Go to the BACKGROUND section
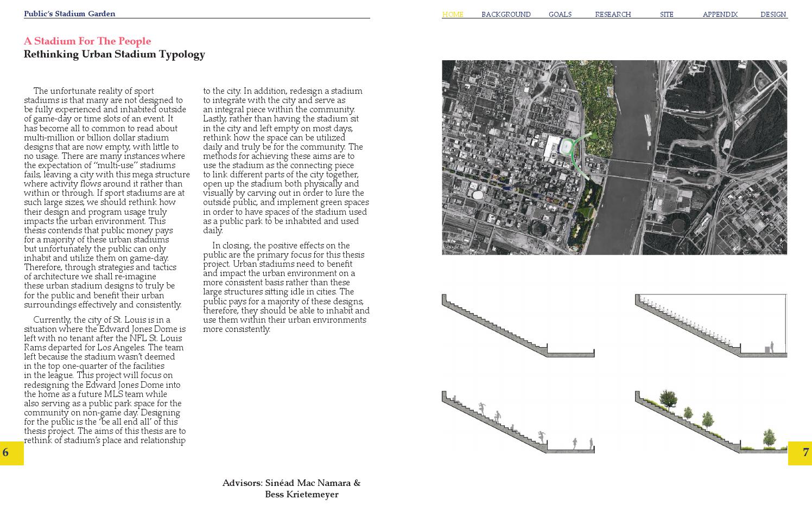The width and height of the screenshot is (812, 525). pyautogui.click(x=506, y=15)
